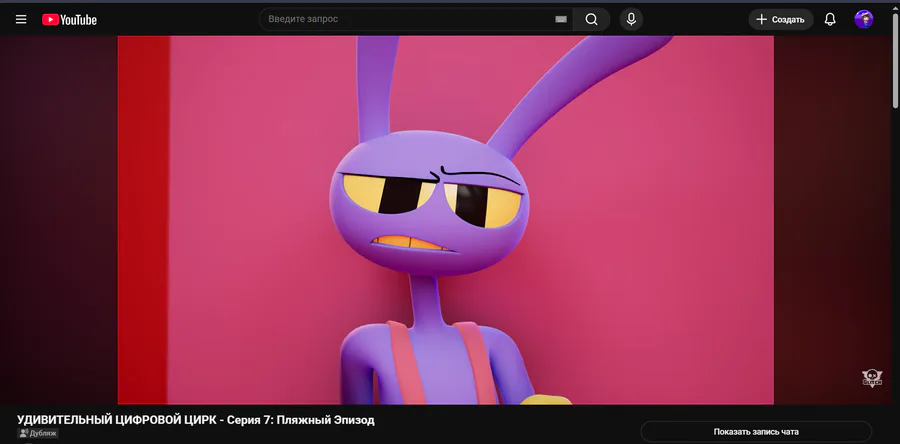Open the 'Создать' create button
The width and height of the screenshot is (900, 444).
point(781,20)
